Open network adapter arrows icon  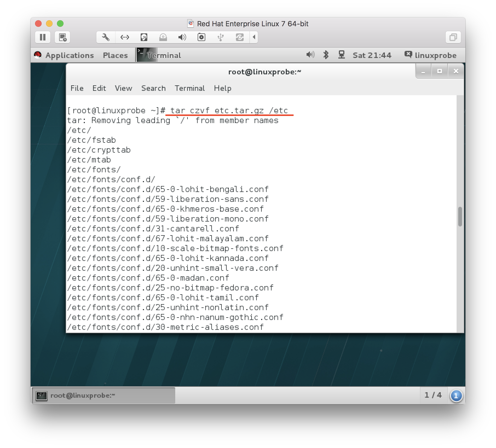click(x=125, y=37)
